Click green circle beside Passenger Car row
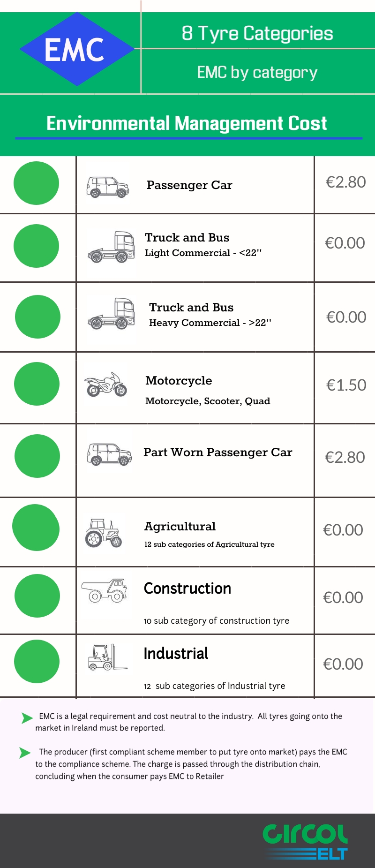This screenshot has height=868, width=375. (x=36, y=183)
